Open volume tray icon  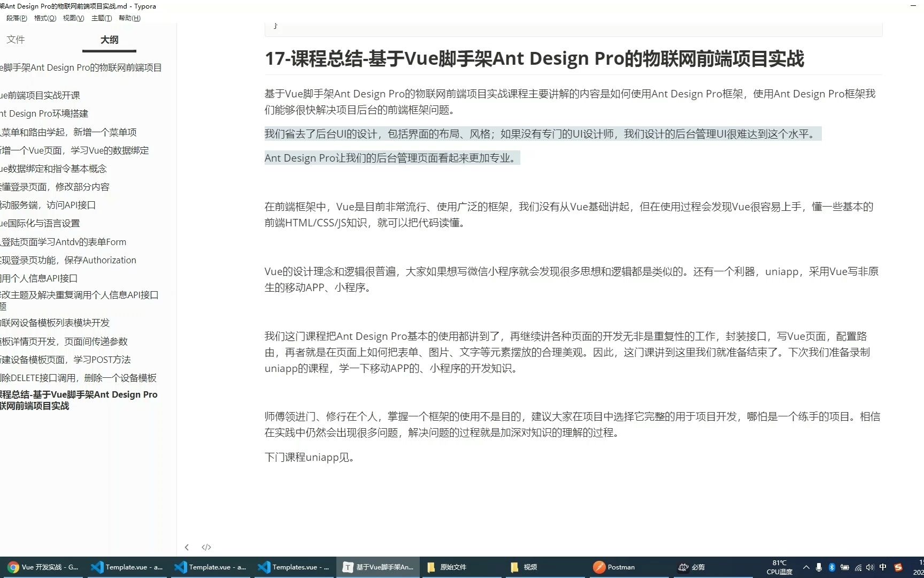coord(870,567)
